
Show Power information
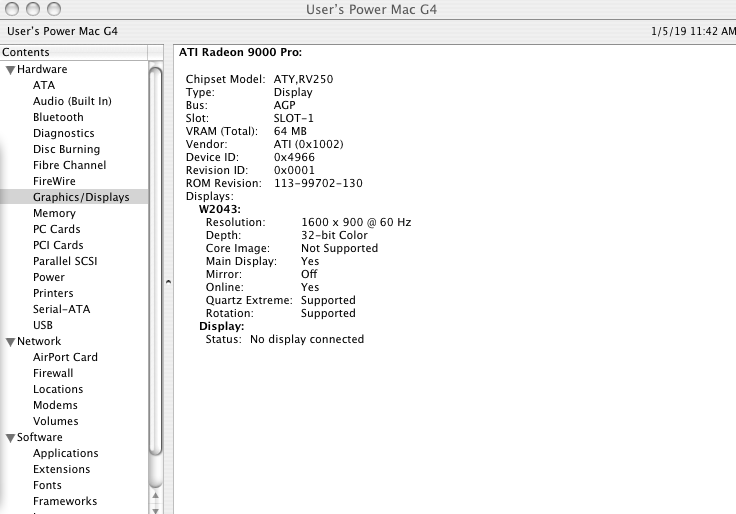point(49,277)
